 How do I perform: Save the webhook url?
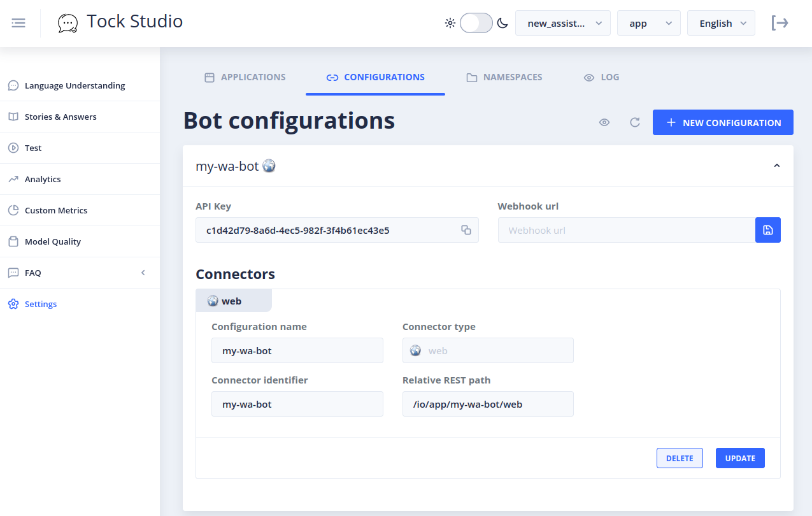(x=767, y=230)
